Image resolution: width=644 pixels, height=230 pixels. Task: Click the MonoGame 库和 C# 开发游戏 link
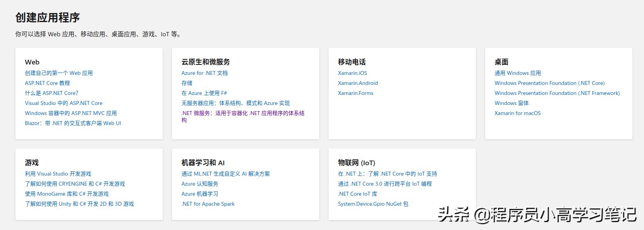coord(67,194)
